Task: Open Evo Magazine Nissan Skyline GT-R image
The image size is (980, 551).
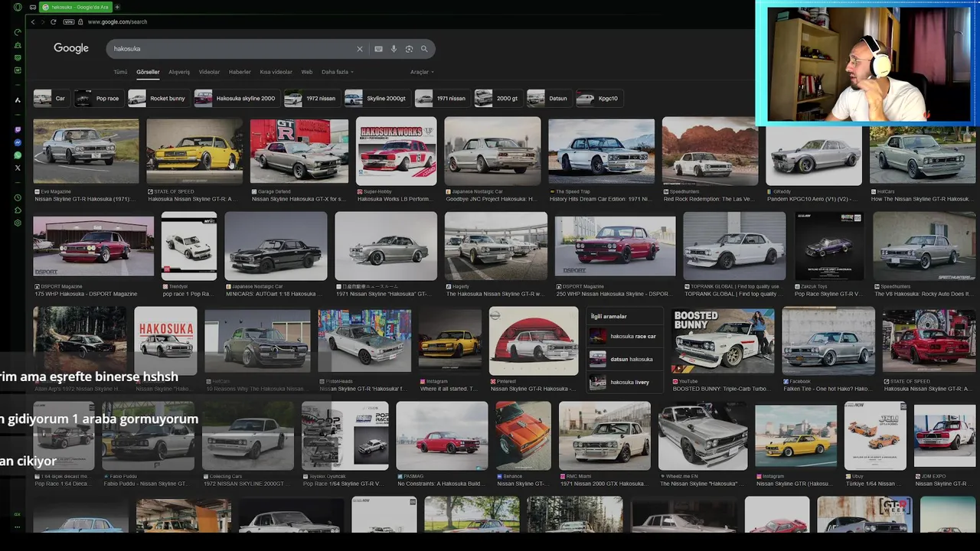Action: point(86,151)
